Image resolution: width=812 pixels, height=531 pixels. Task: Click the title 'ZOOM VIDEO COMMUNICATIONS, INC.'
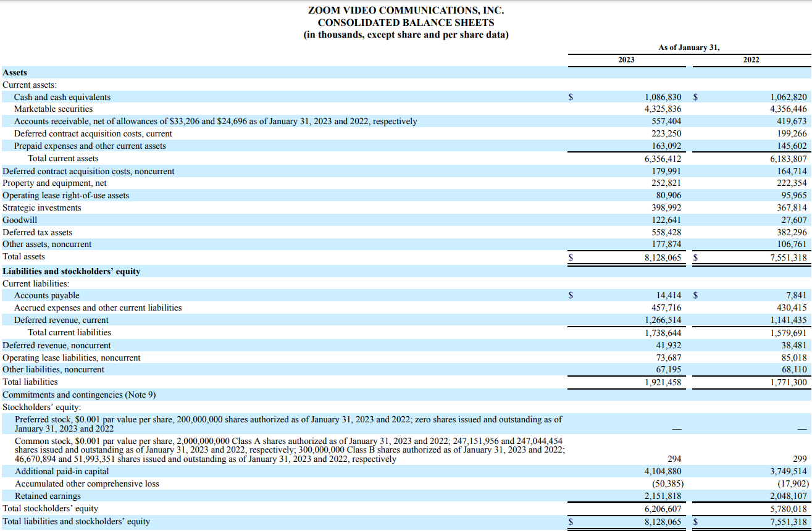tap(406, 10)
